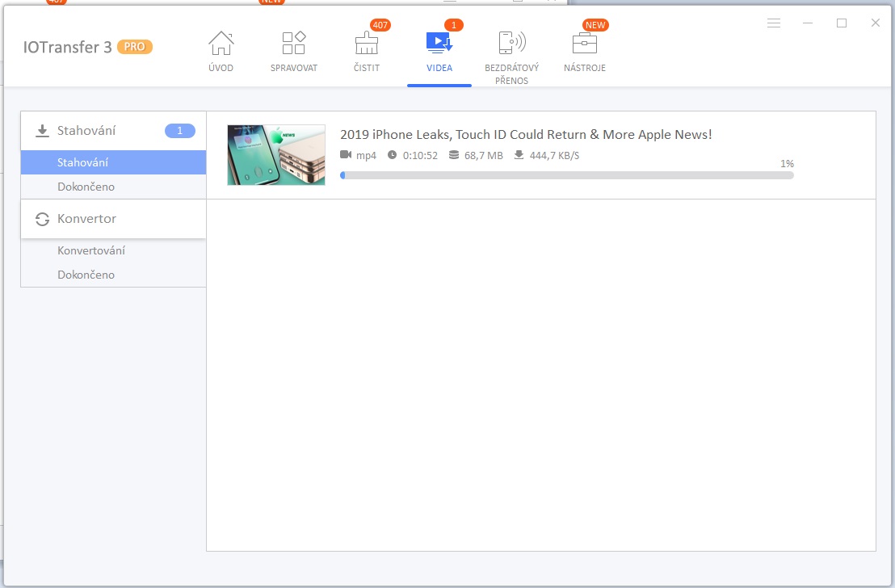Click the 0:10:52 duration text
Viewport: 895px width, 588px height.
coord(420,155)
